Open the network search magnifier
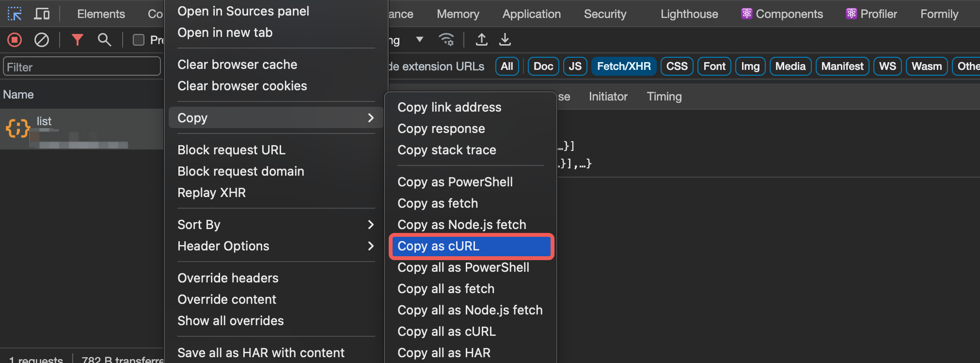 coord(104,40)
